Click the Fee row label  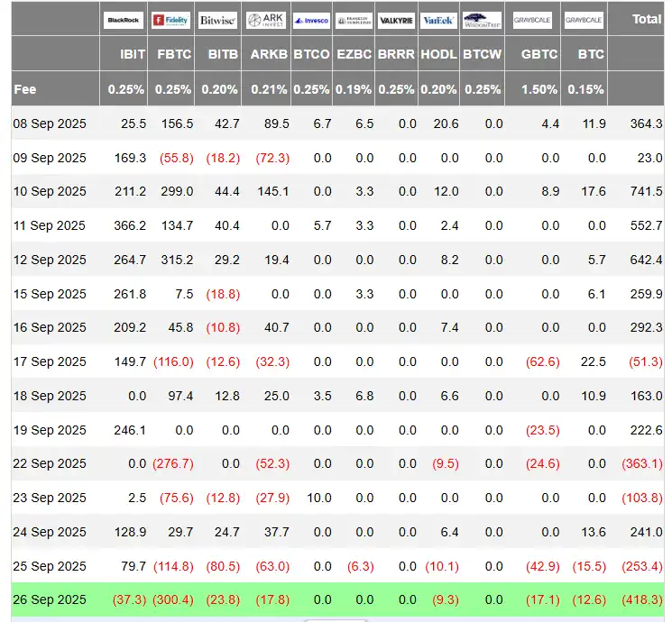tap(25, 89)
